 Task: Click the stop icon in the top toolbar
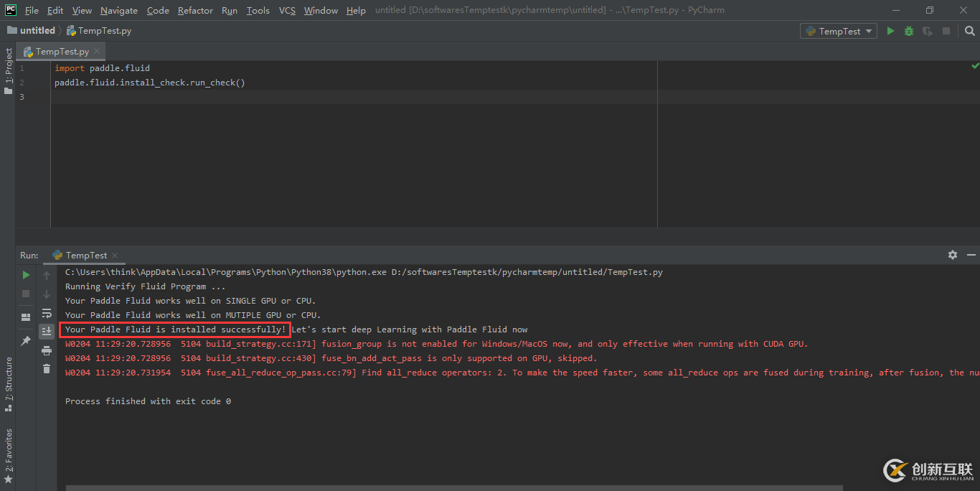pos(946,31)
